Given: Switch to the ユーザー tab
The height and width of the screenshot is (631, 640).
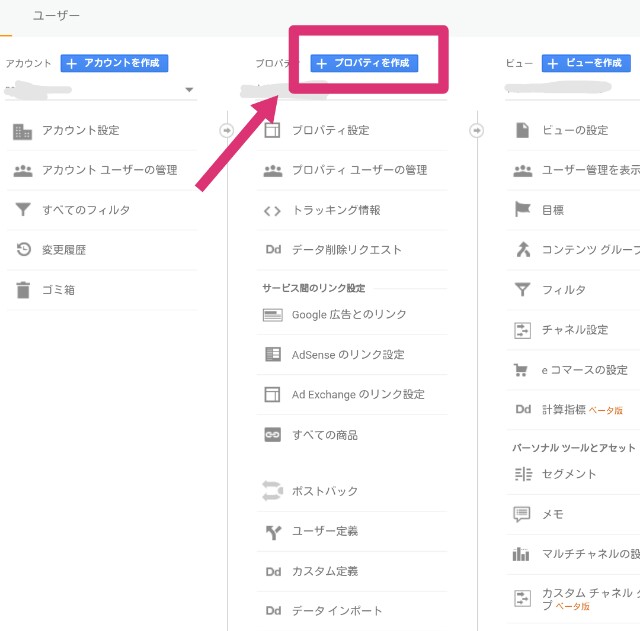Looking at the screenshot, I should click(56, 16).
